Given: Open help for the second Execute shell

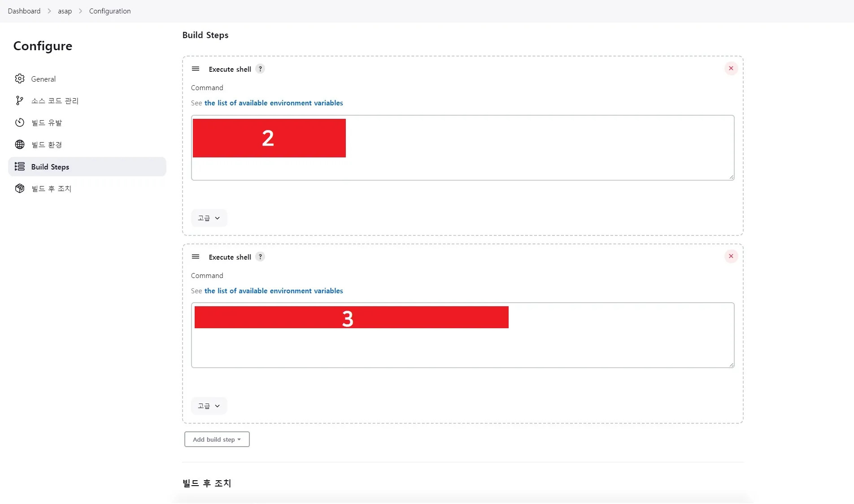Looking at the screenshot, I should (x=260, y=257).
